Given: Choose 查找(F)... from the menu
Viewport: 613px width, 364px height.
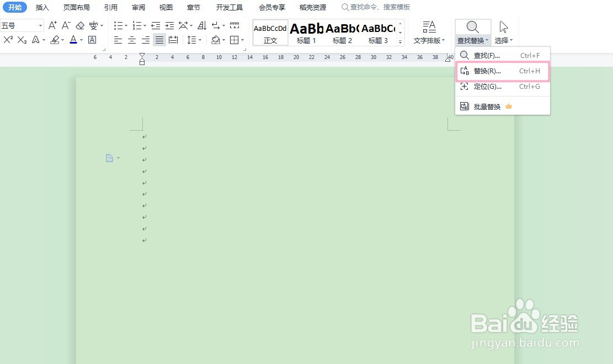Looking at the screenshot, I should coord(502,56).
